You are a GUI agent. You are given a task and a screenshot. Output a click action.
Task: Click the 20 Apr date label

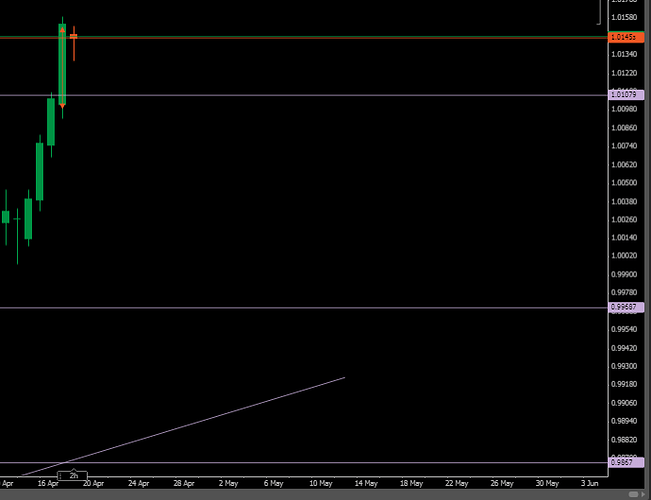[x=93, y=483]
